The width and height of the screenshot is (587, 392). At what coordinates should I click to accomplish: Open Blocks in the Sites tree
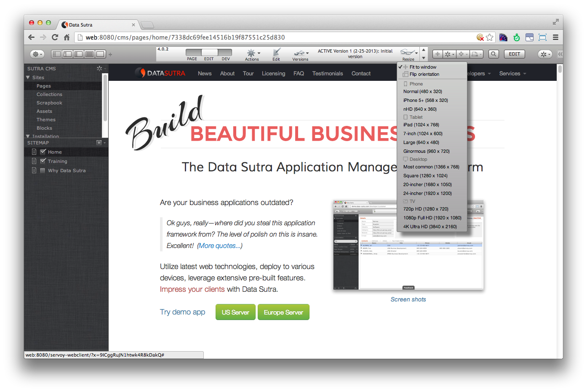click(x=44, y=128)
